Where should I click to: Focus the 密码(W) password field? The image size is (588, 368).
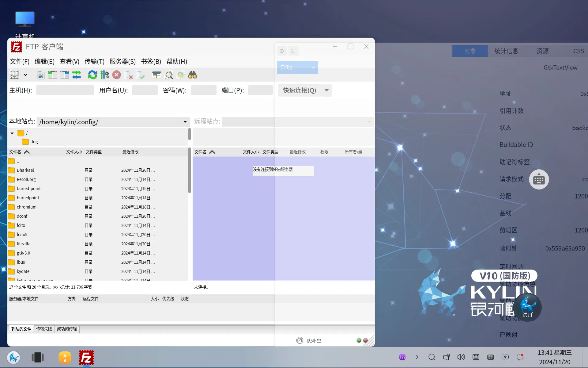click(x=204, y=90)
